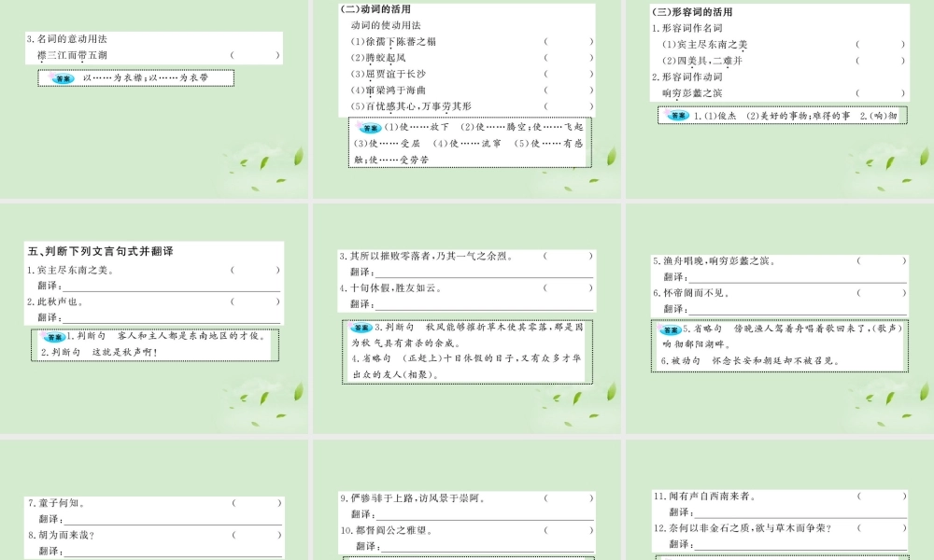The height and width of the screenshot is (560, 934).
Task: Select the heading 3.名词的意动用法
Action: [x=66, y=38]
